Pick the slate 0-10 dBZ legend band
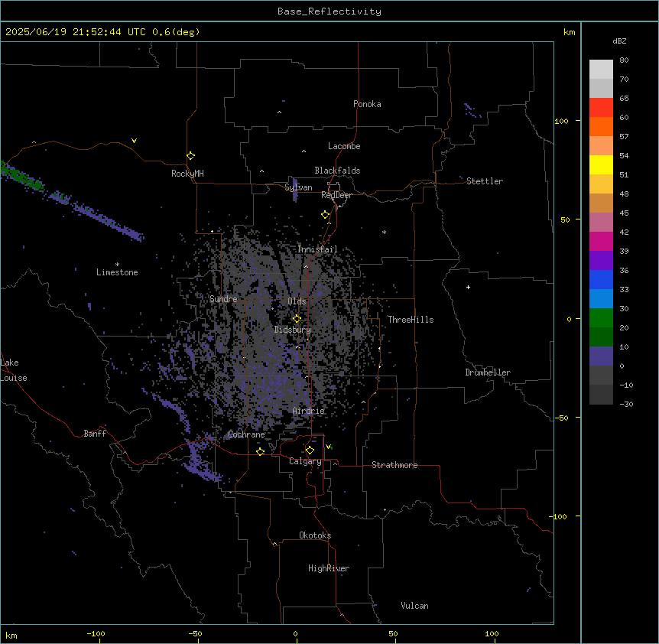The width and height of the screenshot is (659, 644). [601, 356]
